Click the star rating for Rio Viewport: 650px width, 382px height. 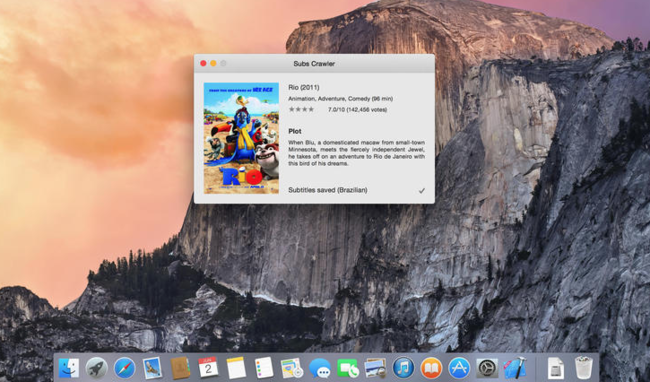301,109
